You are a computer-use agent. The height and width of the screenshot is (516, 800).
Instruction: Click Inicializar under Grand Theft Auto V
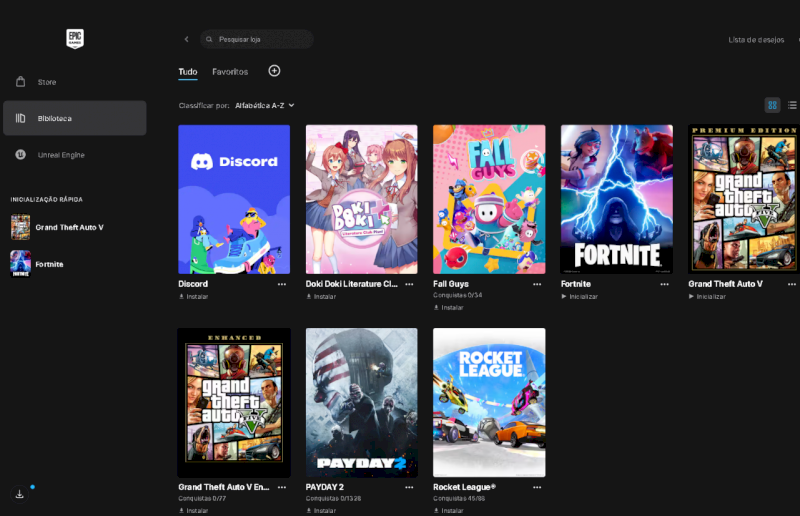point(707,297)
